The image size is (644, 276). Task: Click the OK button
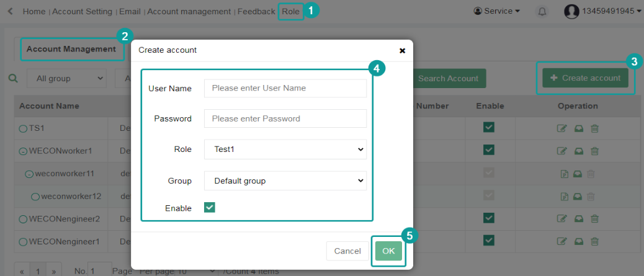(388, 251)
